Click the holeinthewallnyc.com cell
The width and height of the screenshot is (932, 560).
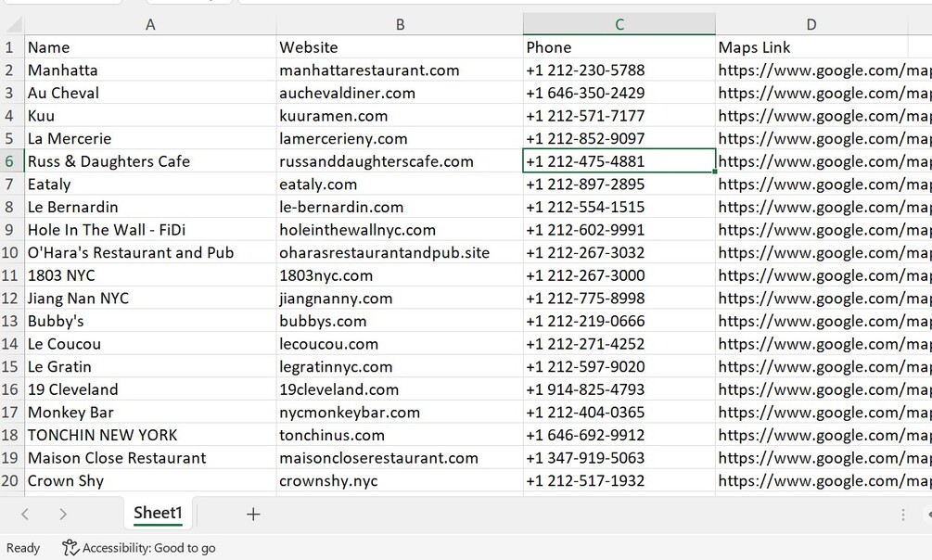click(x=400, y=229)
